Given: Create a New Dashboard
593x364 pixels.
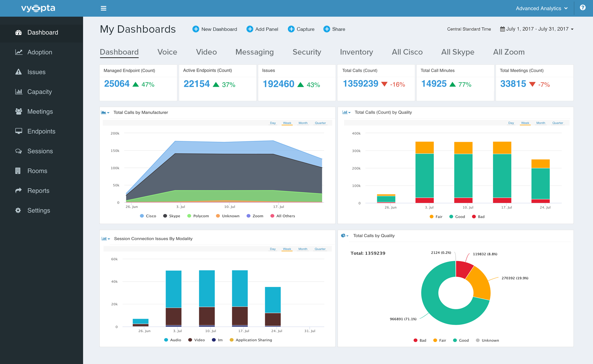Looking at the screenshot, I should [215, 29].
